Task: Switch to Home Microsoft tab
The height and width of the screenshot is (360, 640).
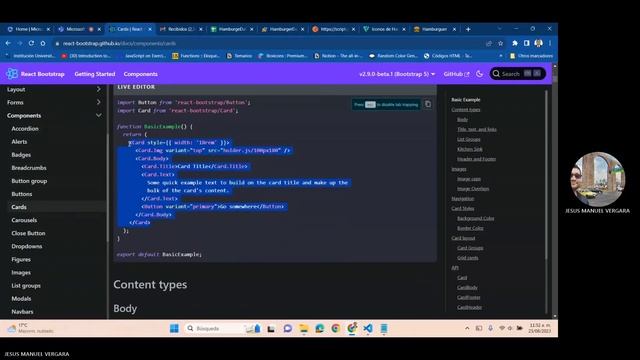Action: [29, 29]
